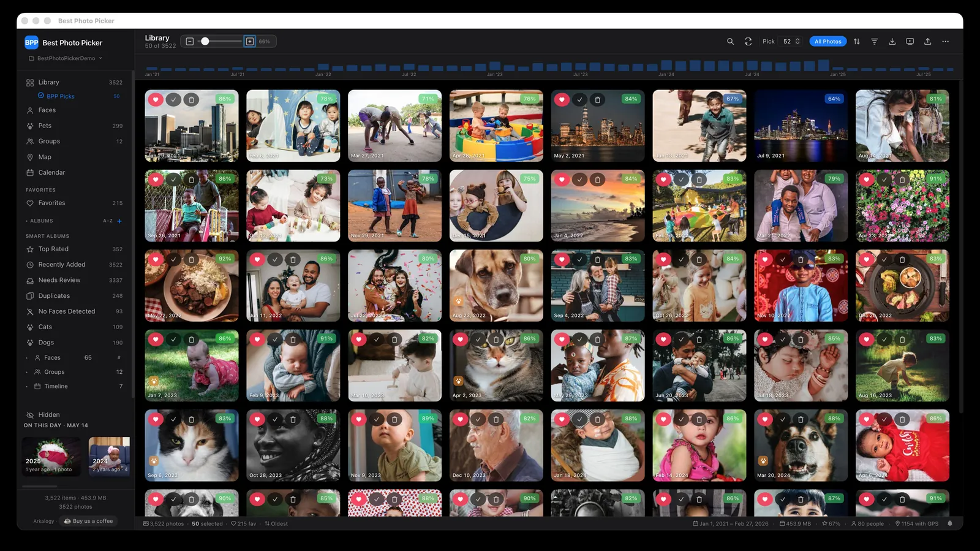Start slideshow with the play-screen icon

(x=910, y=42)
